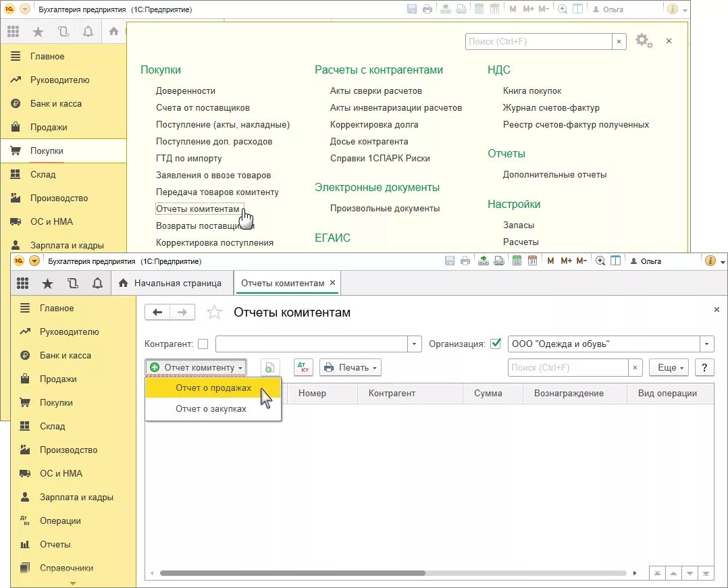
Task: Uncheck the Организация filter checkbox
Action: coord(496,344)
